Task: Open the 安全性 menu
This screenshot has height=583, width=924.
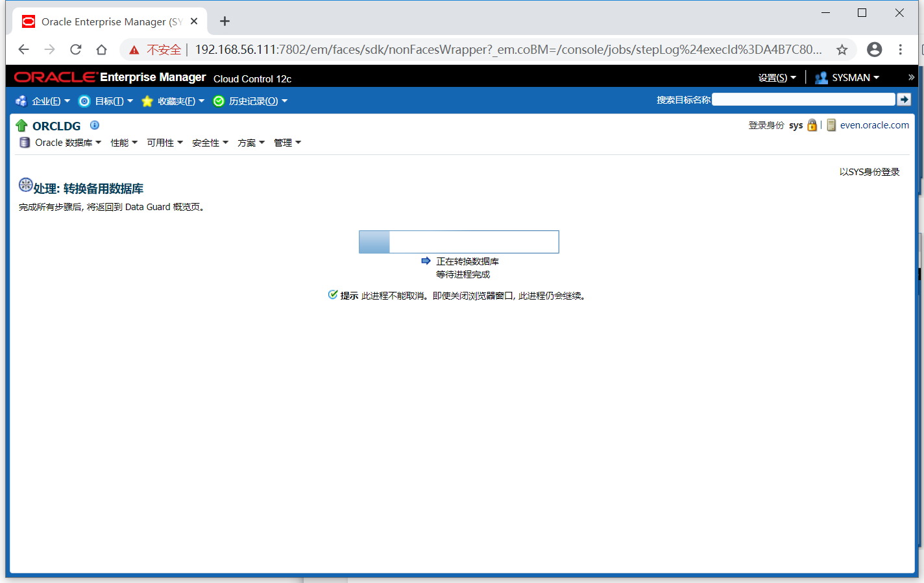Action: pyautogui.click(x=210, y=143)
